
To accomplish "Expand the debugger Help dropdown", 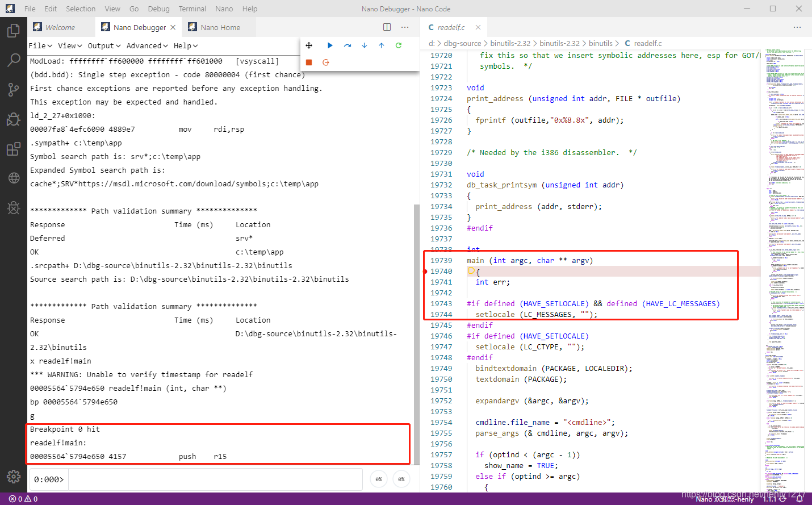I will click(186, 46).
